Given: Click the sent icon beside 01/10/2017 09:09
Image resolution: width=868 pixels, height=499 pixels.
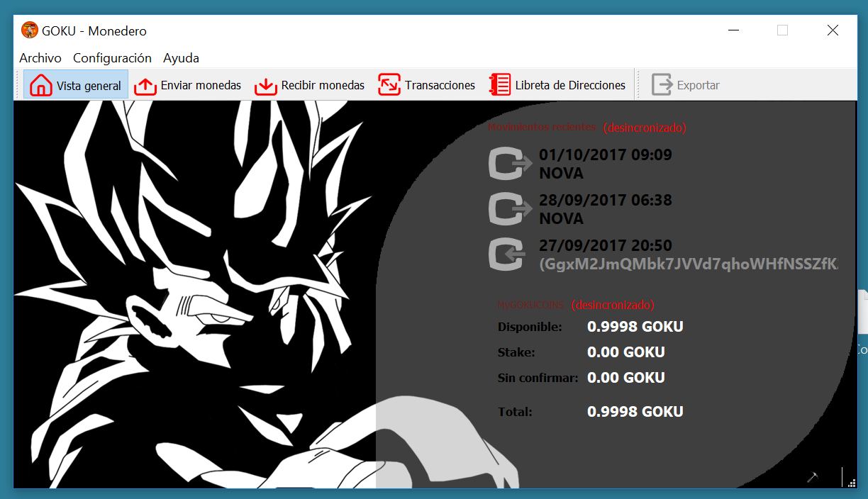Looking at the screenshot, I should pos(511,163).
